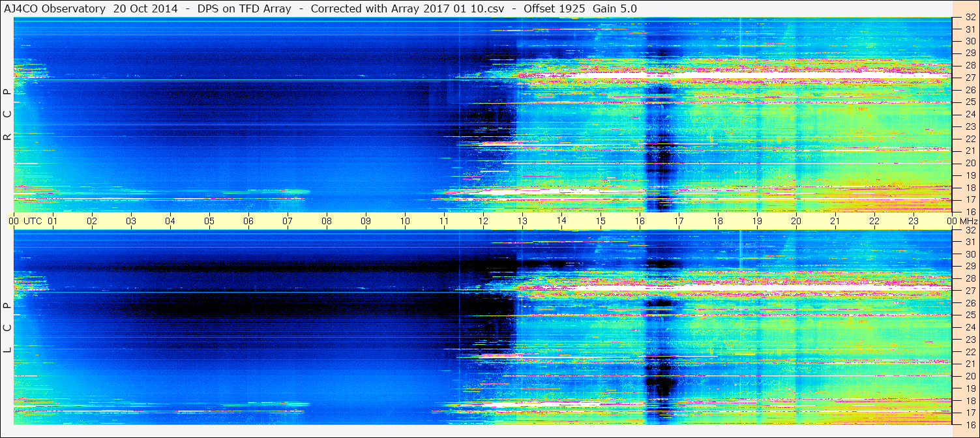Click the 11 UTC hour marker

(444, 221)
